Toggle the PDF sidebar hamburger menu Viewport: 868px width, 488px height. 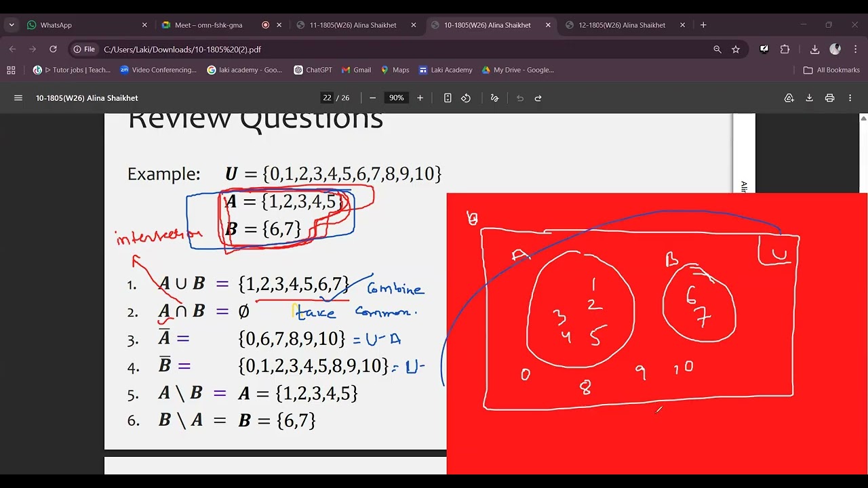pos(18,98)
